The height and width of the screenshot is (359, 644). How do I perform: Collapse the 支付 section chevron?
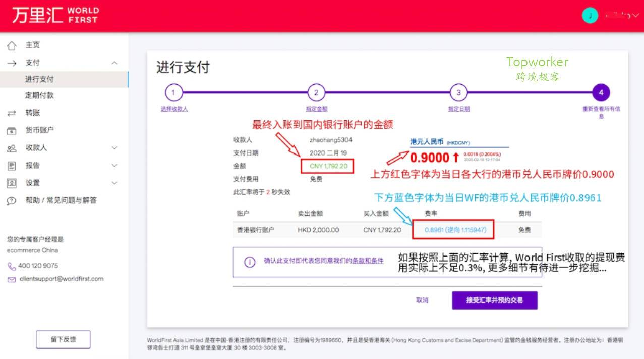click(x=114, y=63)
